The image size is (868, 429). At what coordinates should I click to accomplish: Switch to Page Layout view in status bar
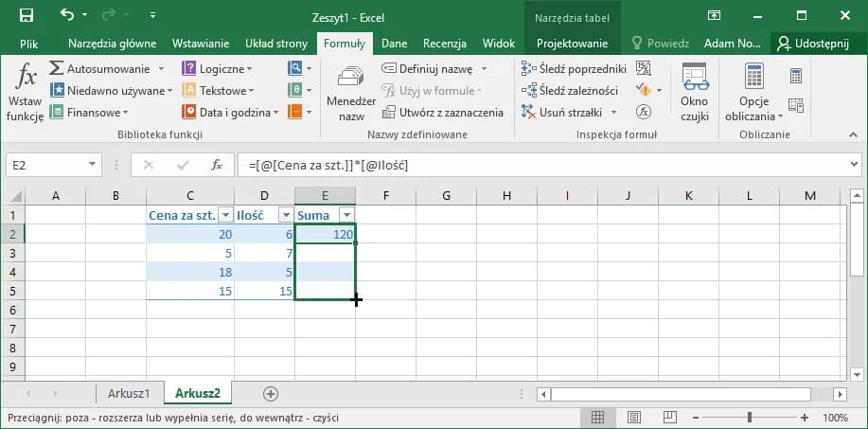631,418
